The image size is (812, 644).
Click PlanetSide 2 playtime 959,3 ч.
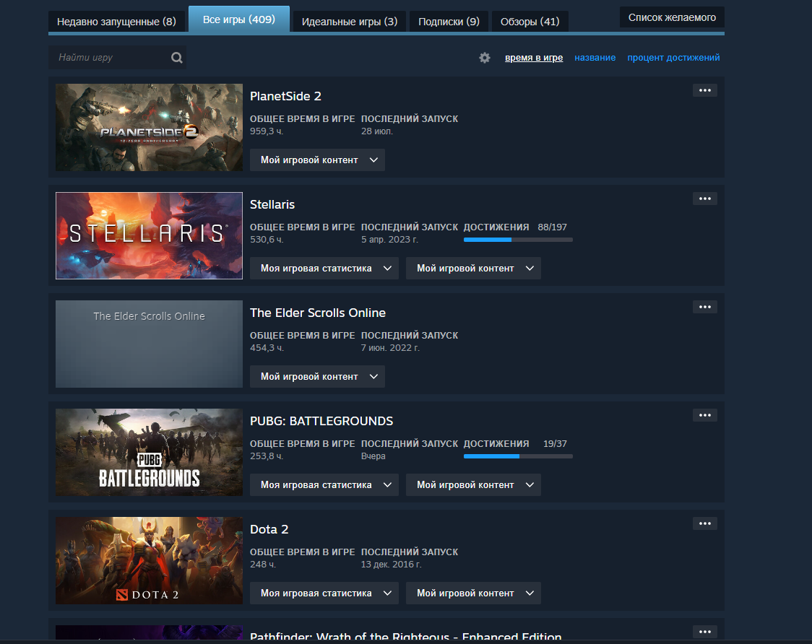(266, 131)
